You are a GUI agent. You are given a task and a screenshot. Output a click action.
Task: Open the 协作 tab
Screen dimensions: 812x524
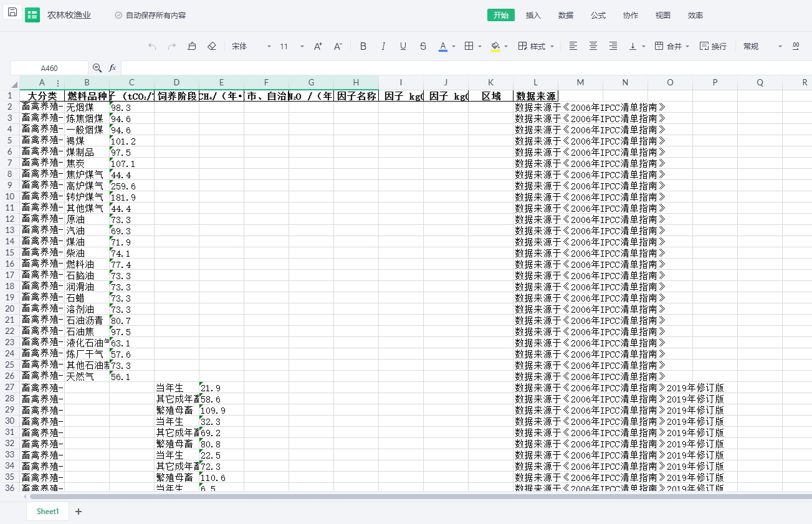tap(631, 16)
